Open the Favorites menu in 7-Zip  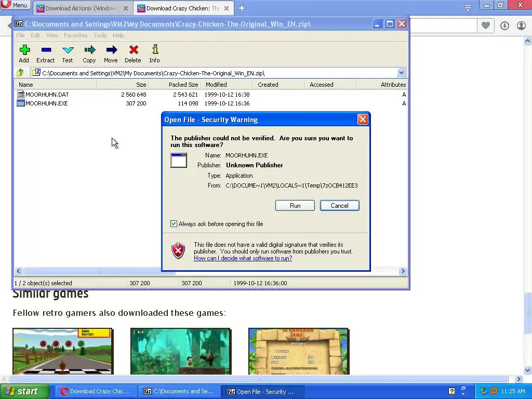(76, 35)
